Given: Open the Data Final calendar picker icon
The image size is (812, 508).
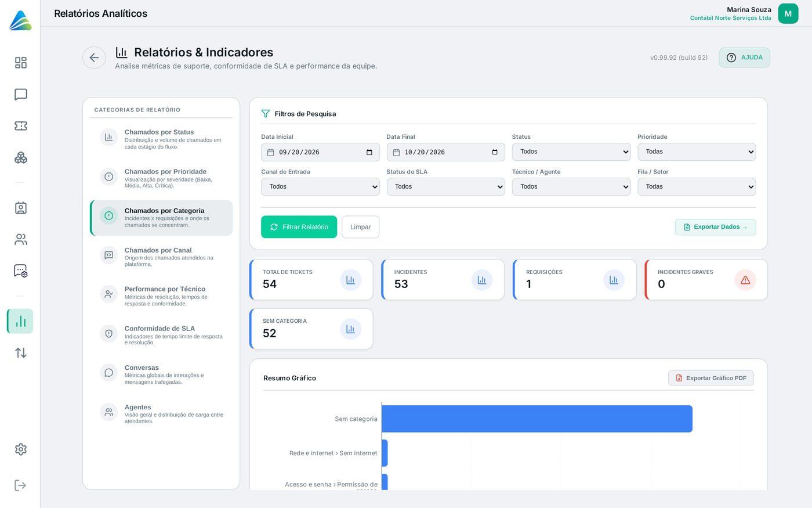Looking at the screenshot, I should [495, 152].
